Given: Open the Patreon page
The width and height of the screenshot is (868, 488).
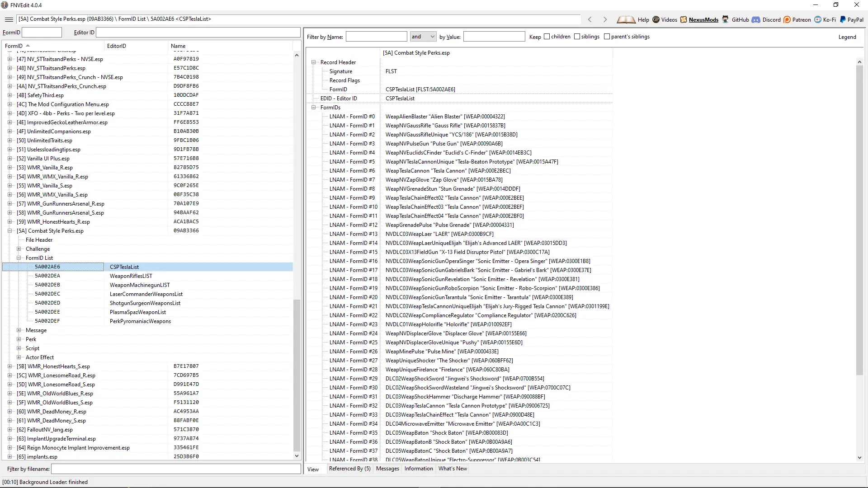Looking at the screenshot, I should [797, 19].
